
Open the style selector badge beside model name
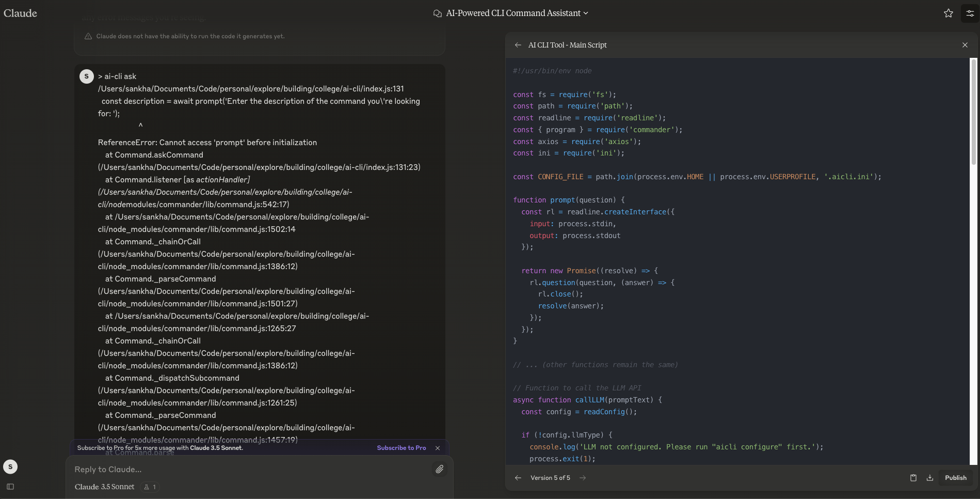tap(150, 487)
